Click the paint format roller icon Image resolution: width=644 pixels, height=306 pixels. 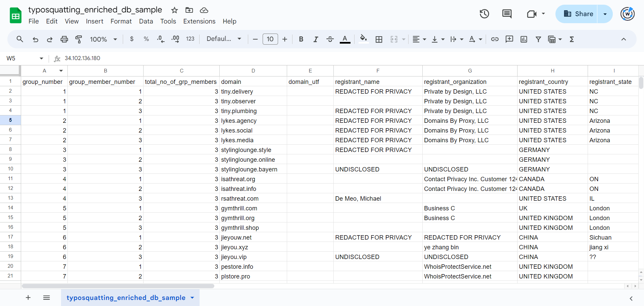[79, 39]
